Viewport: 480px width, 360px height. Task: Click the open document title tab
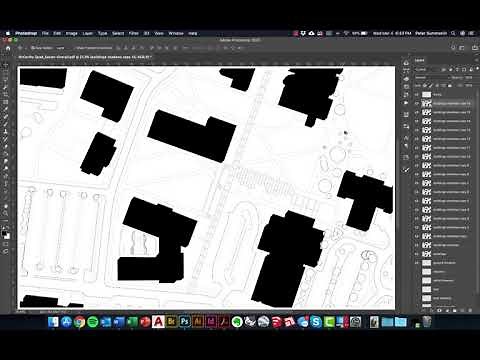pos(85,57)
